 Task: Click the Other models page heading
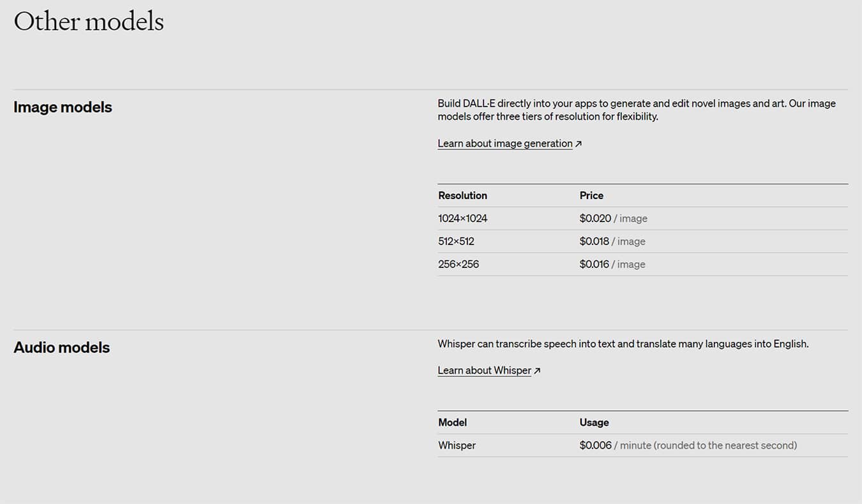[89, 22]
